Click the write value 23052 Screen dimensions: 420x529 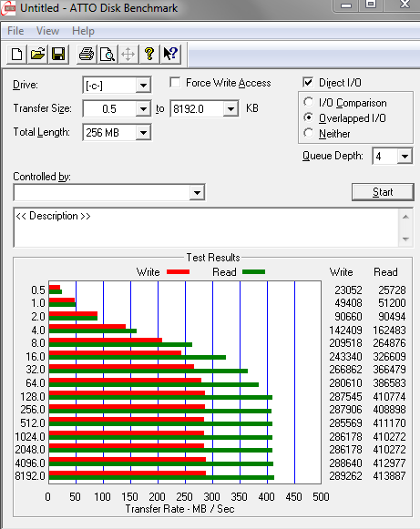[348, 290]
